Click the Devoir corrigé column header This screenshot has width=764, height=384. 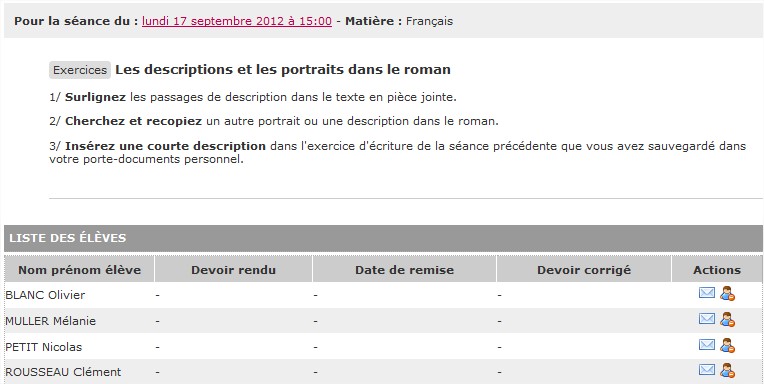584,269
